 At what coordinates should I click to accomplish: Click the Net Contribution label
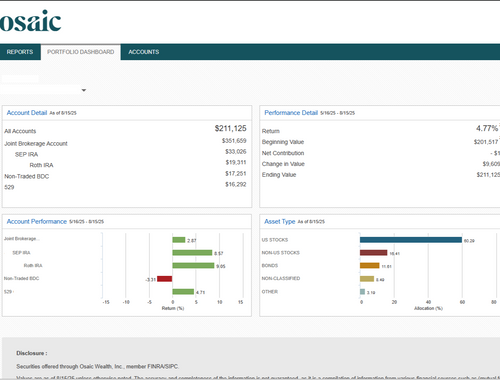pyautogui.click(x=283, y=153)
